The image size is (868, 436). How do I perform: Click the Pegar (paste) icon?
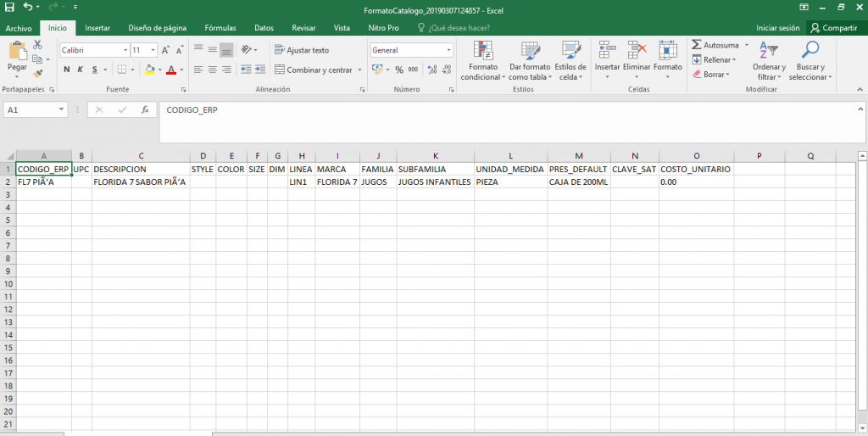17,51
